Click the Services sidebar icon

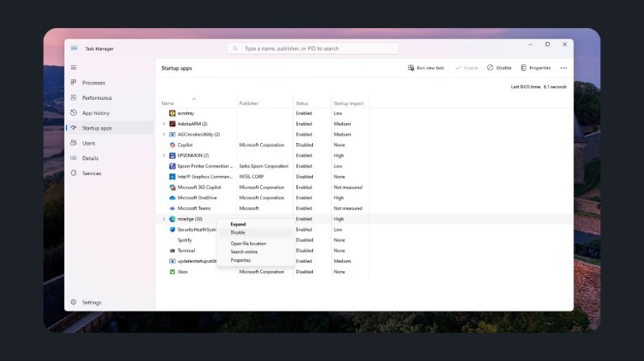coord(73,173)
